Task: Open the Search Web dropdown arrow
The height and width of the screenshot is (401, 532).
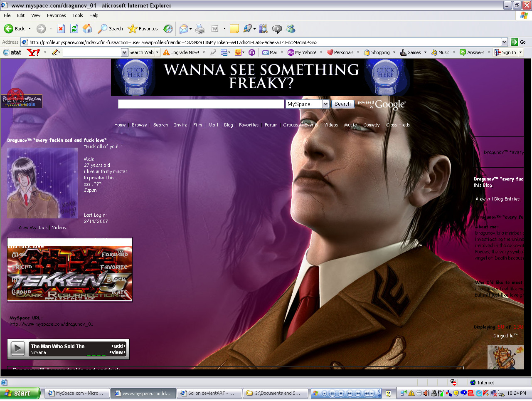Action: tap(157, 52)
